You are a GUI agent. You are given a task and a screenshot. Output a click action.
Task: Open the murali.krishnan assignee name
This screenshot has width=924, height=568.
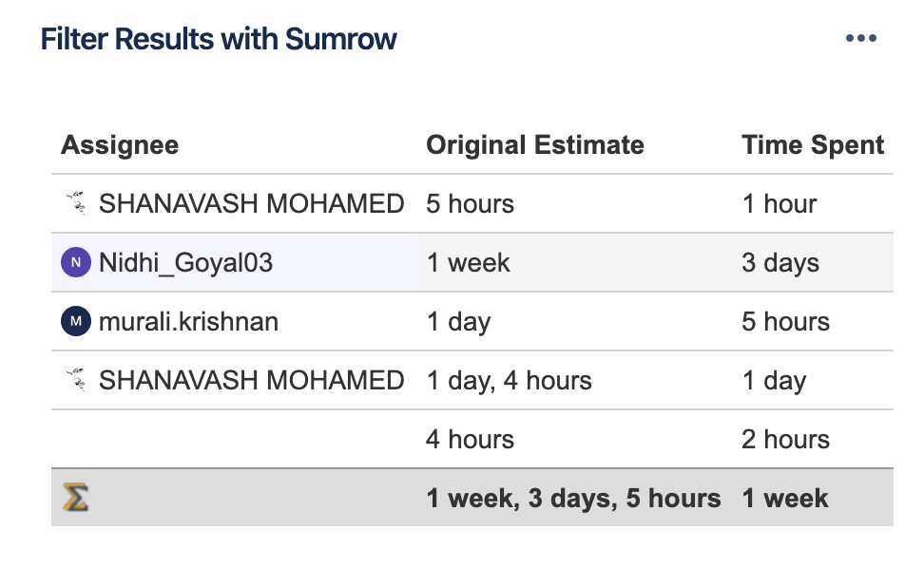(188, 321)
